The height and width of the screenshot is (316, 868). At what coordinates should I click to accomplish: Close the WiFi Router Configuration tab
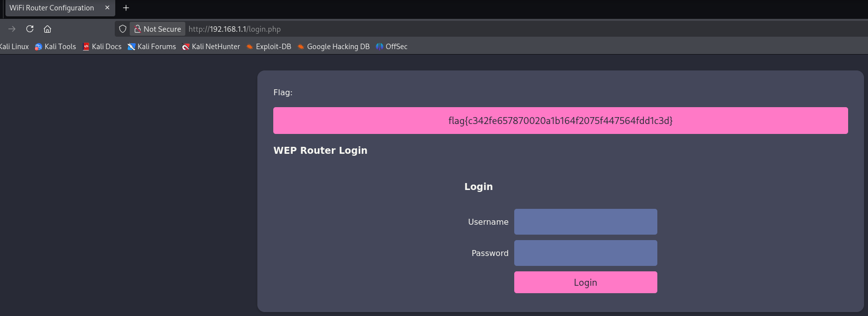click(107, 7)
